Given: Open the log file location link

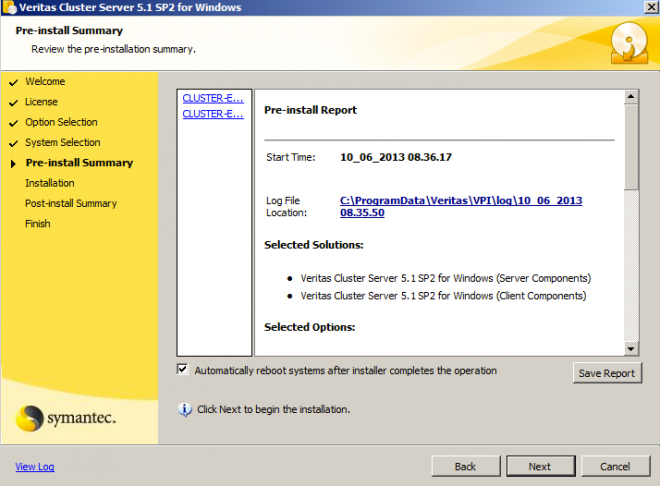Looking at the screenshot, I should pyautogui.click(x=461, y=206).
